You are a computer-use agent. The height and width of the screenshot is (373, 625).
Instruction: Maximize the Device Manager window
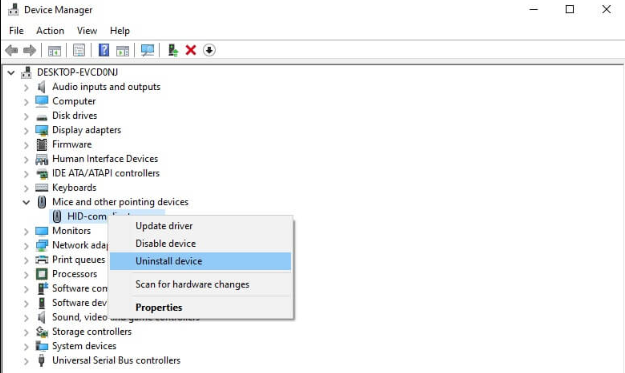coord(570,9)
